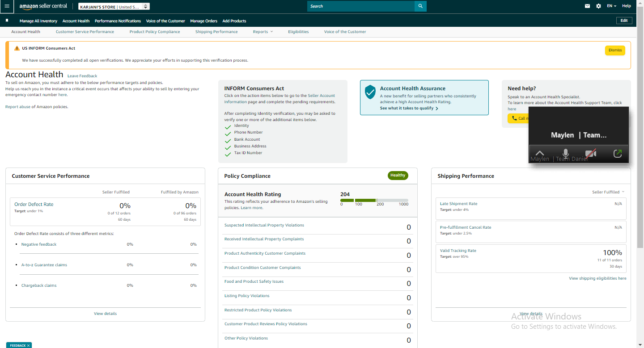Screen dimensions: 644x348
Task: Click View shipping eligibilities here
Action: click(x=597, y=278)
